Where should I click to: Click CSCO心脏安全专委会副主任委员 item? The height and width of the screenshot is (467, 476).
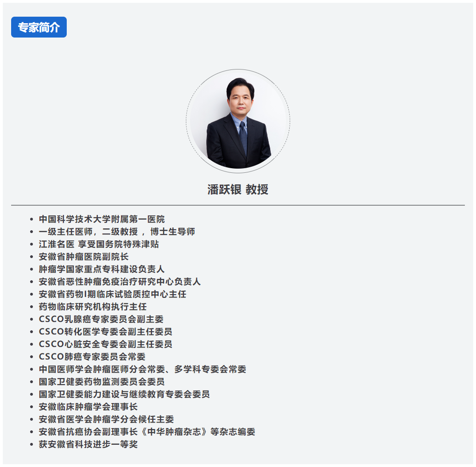click(x=105, y=344)
